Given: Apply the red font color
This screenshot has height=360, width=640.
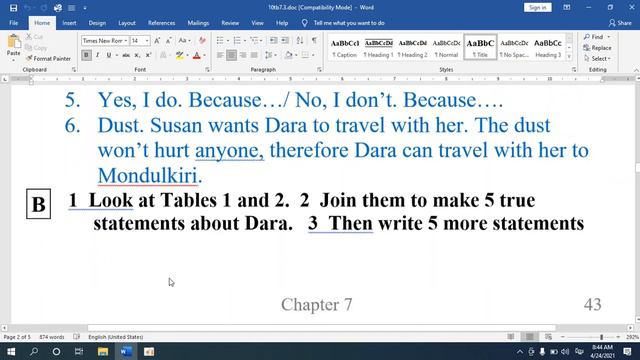Looking at the screenshot, I should (197, 55).
